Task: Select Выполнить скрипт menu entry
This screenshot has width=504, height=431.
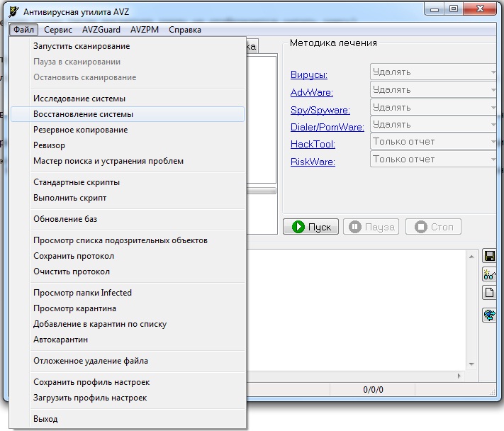Action: point(128,198)
